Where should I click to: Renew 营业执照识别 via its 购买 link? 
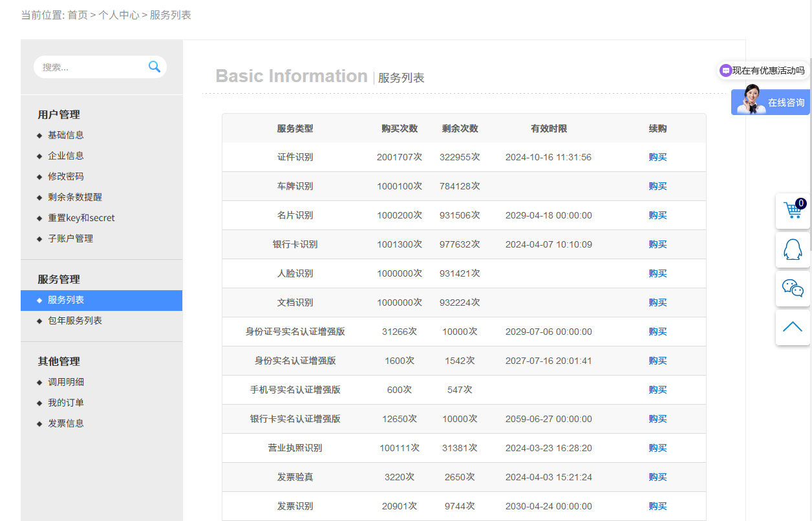(657, 448)
